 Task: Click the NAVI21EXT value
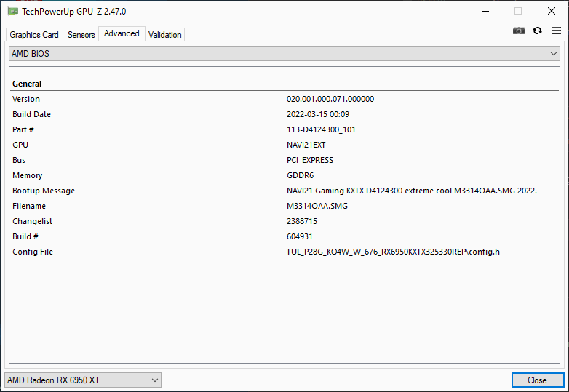click(306, 145)
